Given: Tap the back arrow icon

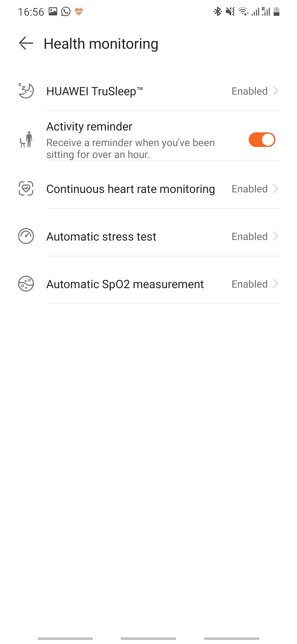Looking at the screenshot, I should point(26,43).
